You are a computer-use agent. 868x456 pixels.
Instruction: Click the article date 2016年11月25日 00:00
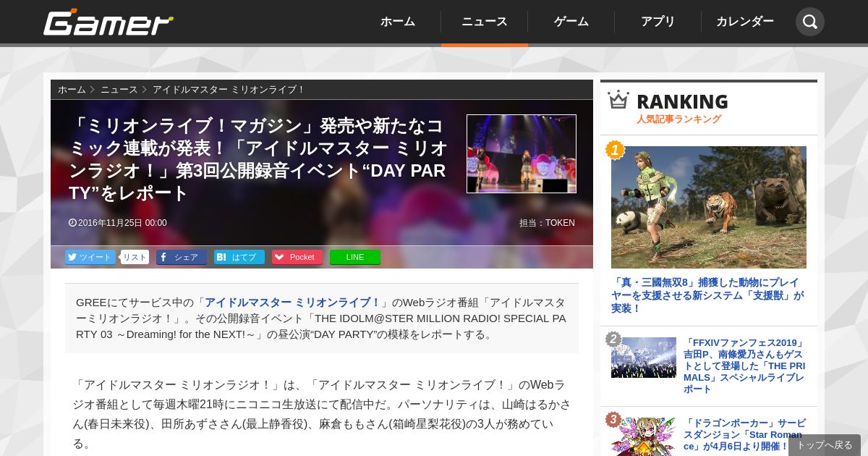[118, 223]
